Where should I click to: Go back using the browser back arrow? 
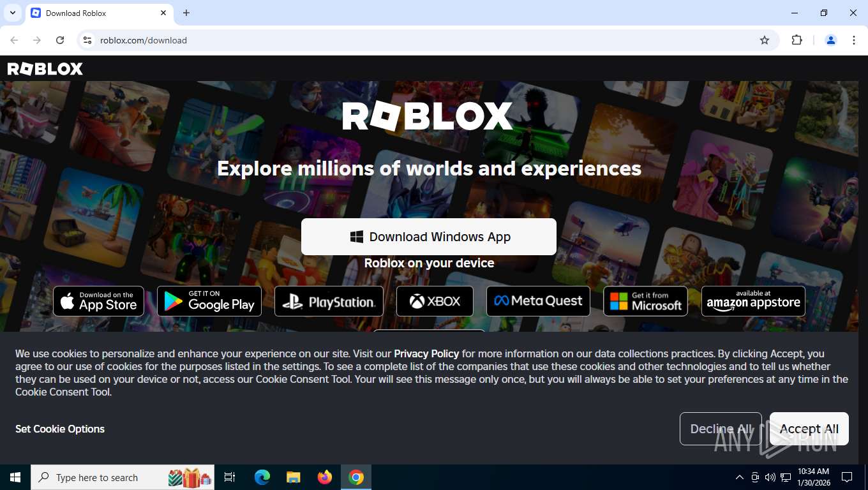[x=14, y=40]
